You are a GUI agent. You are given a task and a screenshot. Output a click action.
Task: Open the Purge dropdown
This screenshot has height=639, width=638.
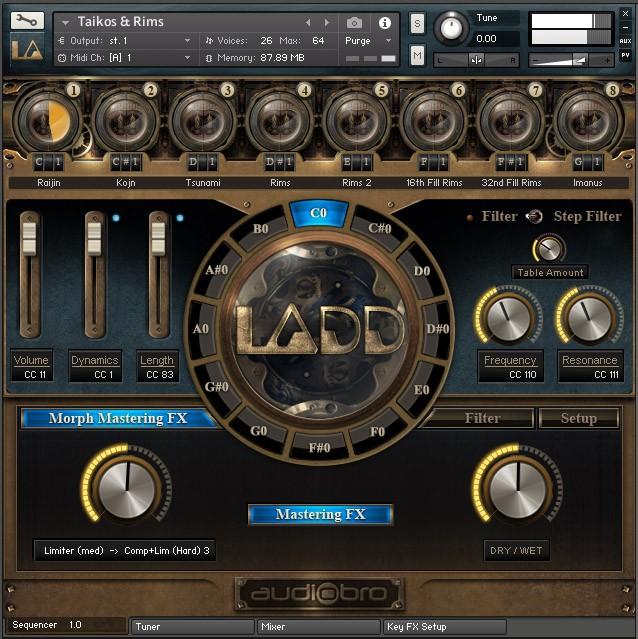tap(368, 41)
